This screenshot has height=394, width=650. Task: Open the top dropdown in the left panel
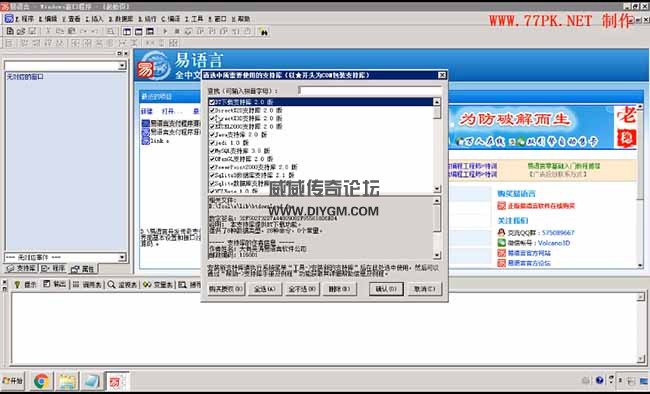click(x=122, y=66)
